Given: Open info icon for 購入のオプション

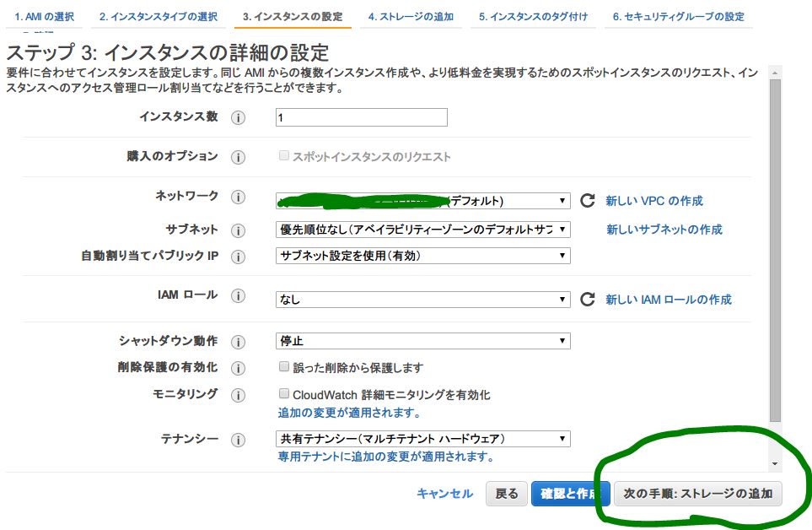Looking at the screenshot, I should click(238, 157).
